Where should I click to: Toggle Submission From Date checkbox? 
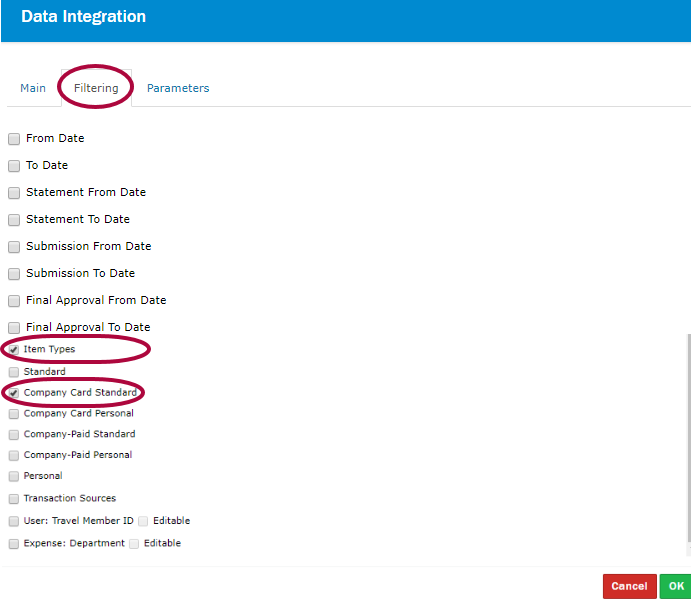[14, 247]
